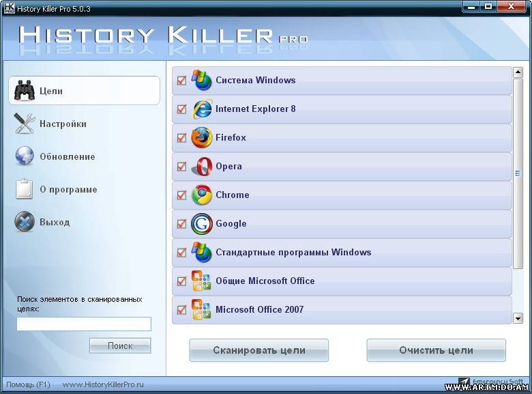Click the scrollbar down arrow in targets list

pyautogui.click(x=518, y=319)
